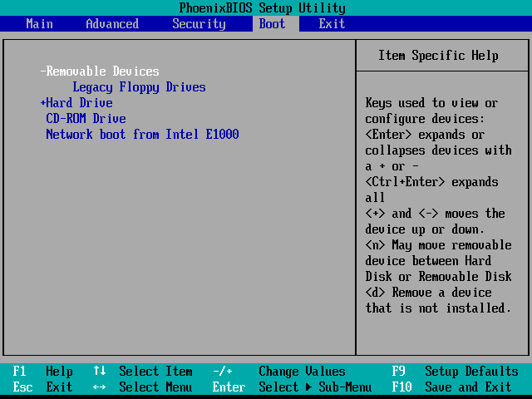Click the PhoenixBIOS Setup Utility title
Image resolution: width=532 pixels, height=399 pixels.
point(263,7)
